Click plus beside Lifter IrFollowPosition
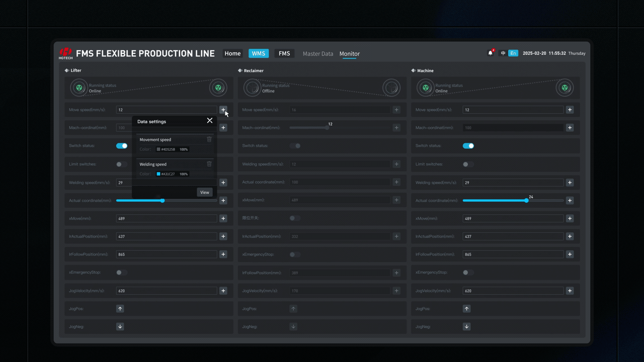This screenshot has height=362, width=644. [223, 254]
